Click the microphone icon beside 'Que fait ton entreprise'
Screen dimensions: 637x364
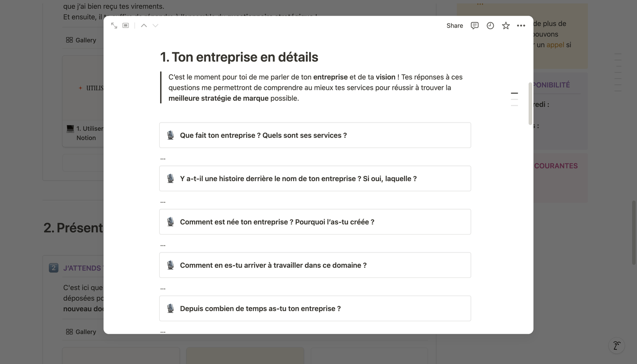(170, 135)
